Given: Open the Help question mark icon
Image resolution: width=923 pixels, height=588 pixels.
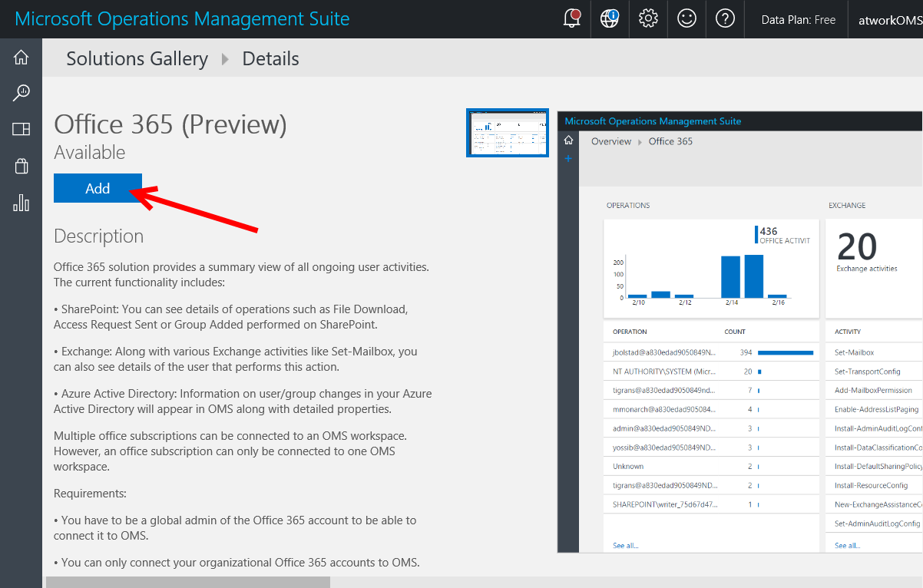Looking at the screenshot, I should [725, 19].
